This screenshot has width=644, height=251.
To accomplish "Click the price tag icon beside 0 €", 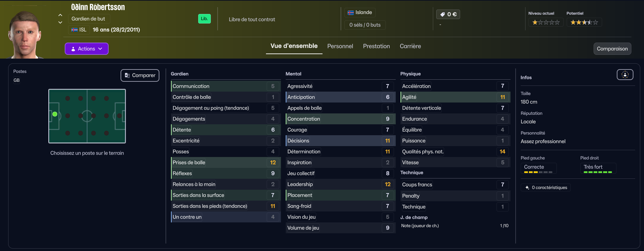I will pyautogui.click(x=442, y=14).
